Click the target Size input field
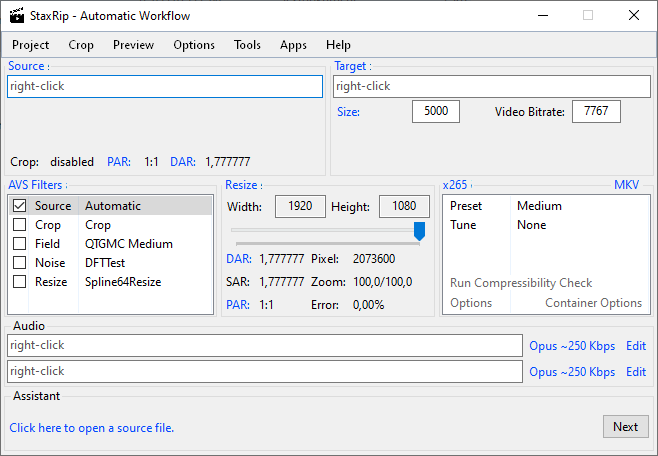 (x=436, y=112)
